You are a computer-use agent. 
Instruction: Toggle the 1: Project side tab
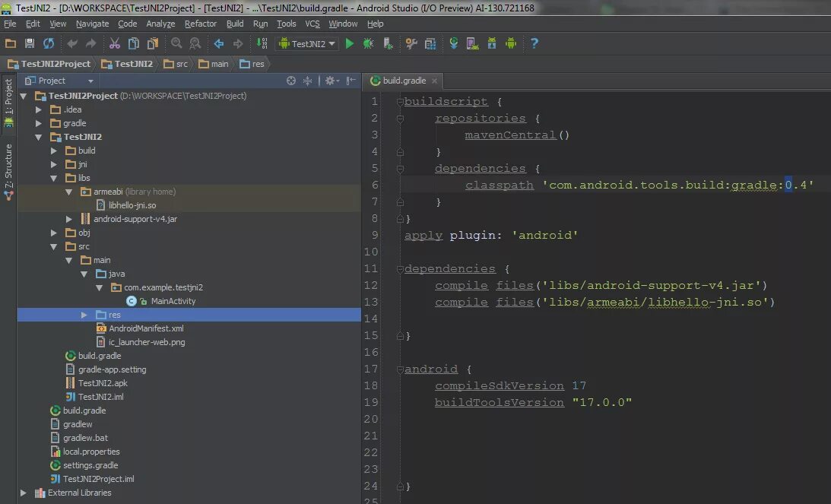point(8,103)
